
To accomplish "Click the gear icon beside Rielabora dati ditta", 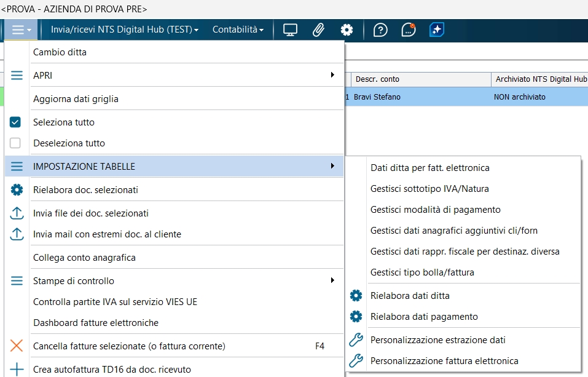I will click(356, 296).
